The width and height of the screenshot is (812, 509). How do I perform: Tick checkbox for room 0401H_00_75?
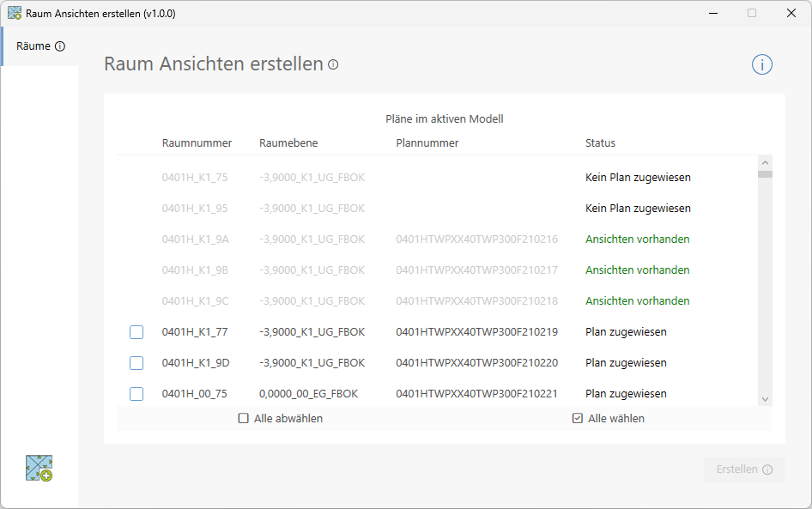[x=136, y=394]
